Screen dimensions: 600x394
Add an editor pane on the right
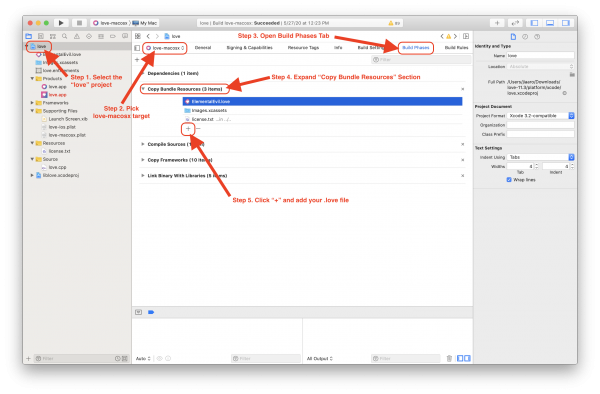[x=466, y=36]
